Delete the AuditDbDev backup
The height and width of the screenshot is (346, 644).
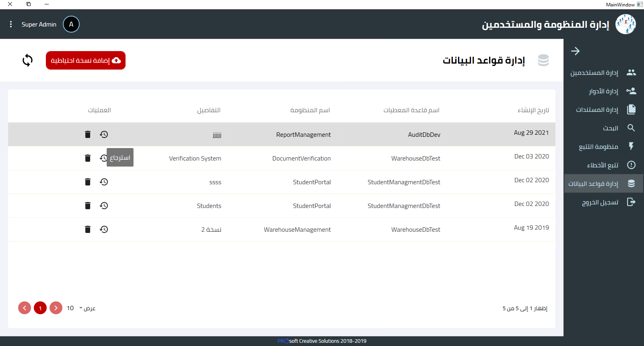[88, 134]
